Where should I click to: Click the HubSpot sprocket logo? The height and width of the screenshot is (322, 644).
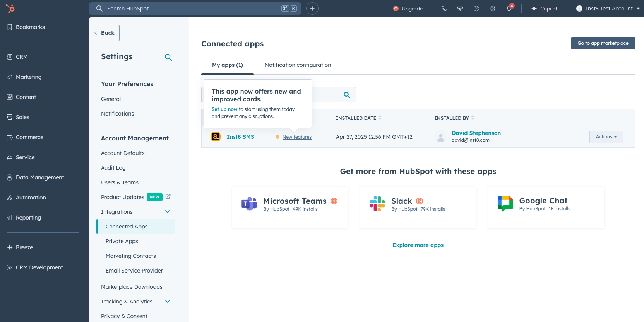pos(10,8)
